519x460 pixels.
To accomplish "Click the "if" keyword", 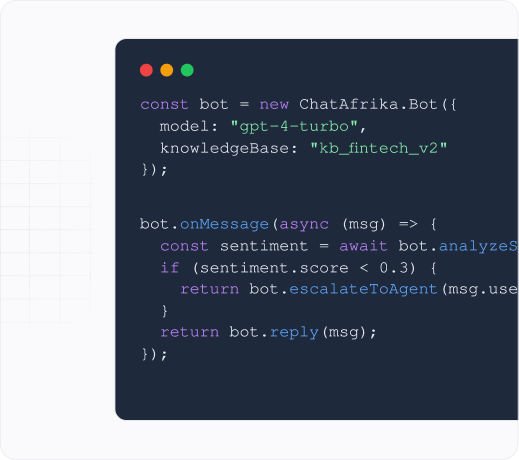I will 170,268.
